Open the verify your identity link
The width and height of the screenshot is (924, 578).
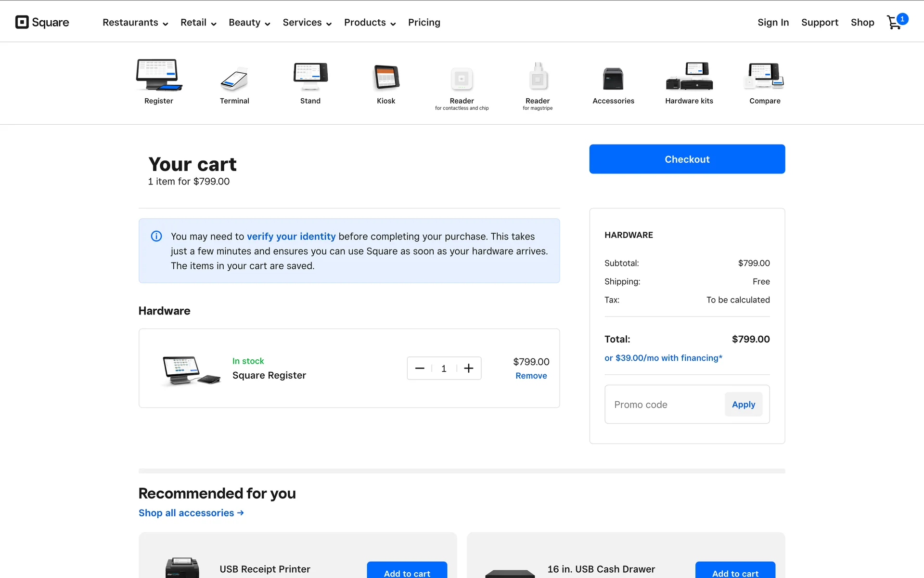click(291, 236)
